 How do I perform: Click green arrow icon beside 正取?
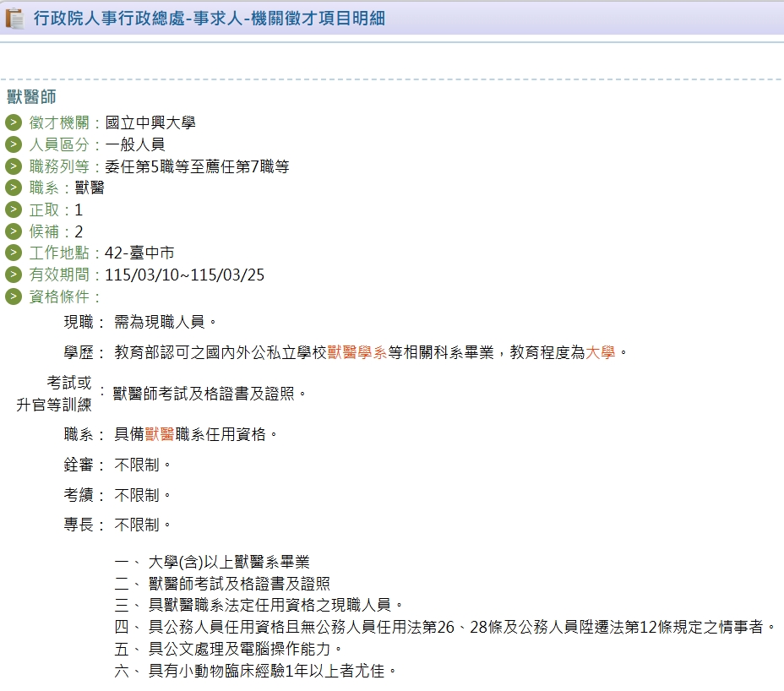pyautogui.click(x=14, y=209)
